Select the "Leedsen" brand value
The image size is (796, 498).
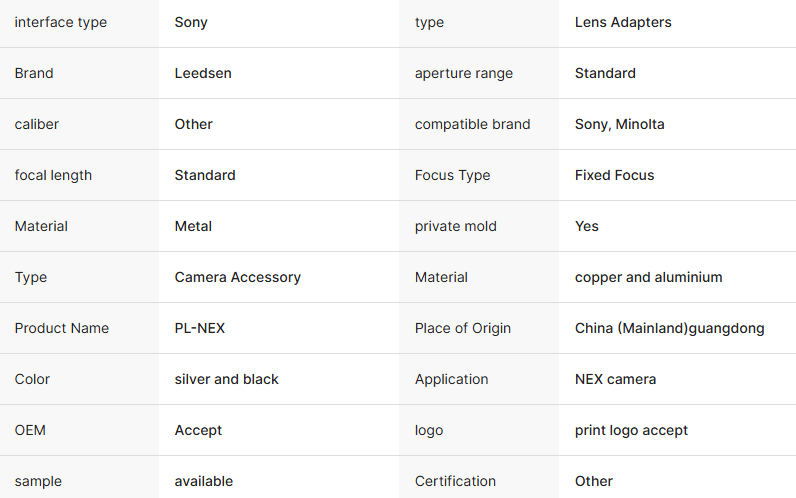tap(203, 73)
